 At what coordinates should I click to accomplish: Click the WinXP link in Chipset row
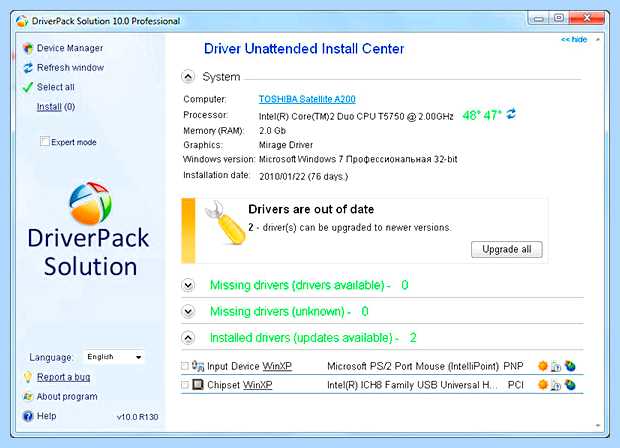257,385
